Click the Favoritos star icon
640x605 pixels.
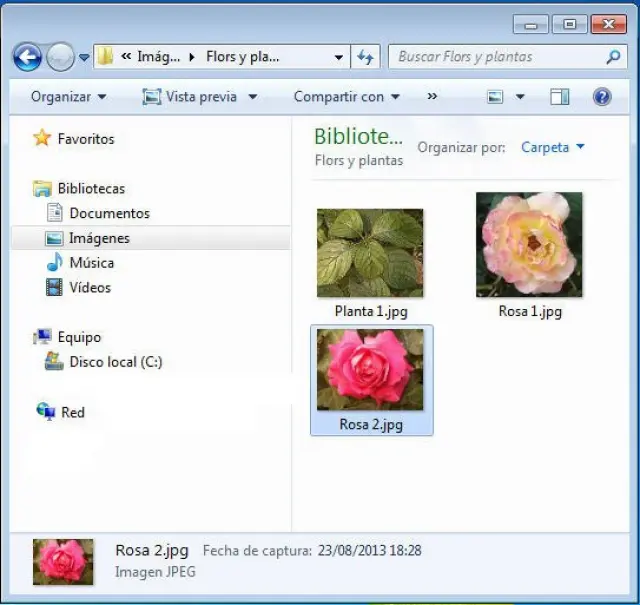tap(42, 139)
